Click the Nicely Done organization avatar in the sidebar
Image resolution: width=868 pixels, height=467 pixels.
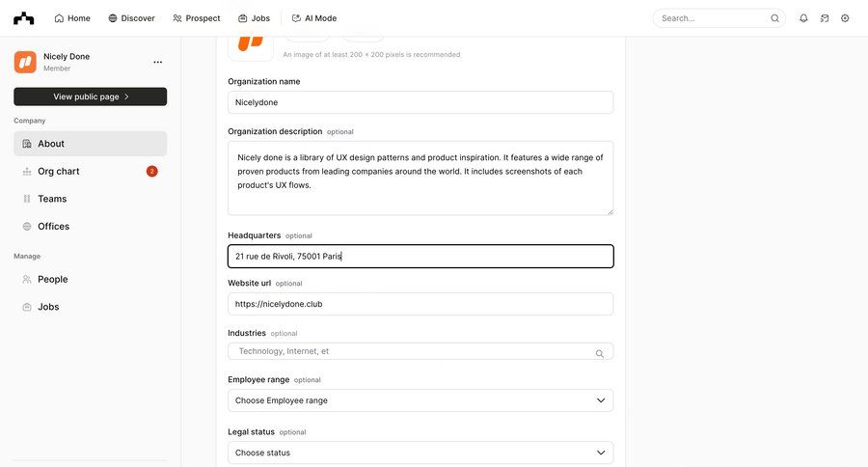[x=25, y=62]
